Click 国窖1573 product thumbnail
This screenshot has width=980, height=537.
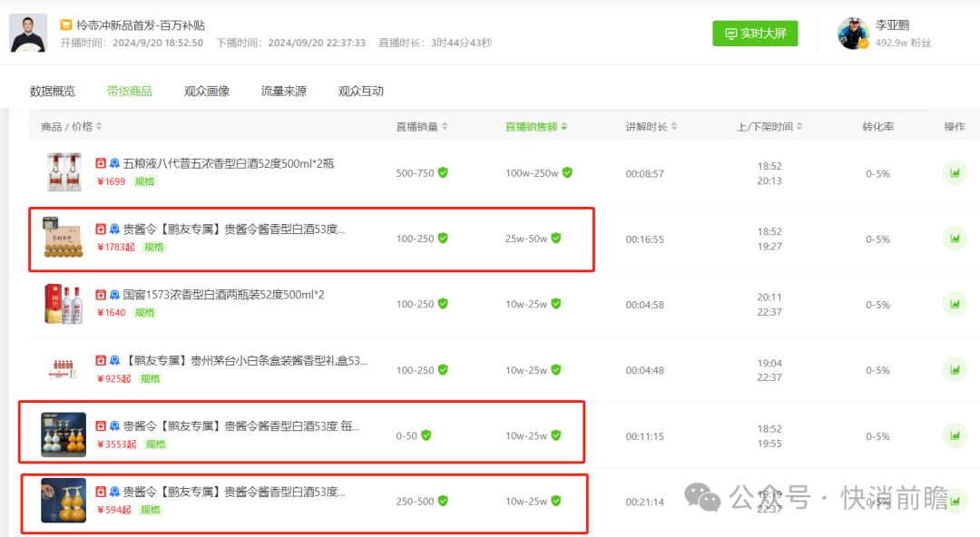(x=64, y=304)
